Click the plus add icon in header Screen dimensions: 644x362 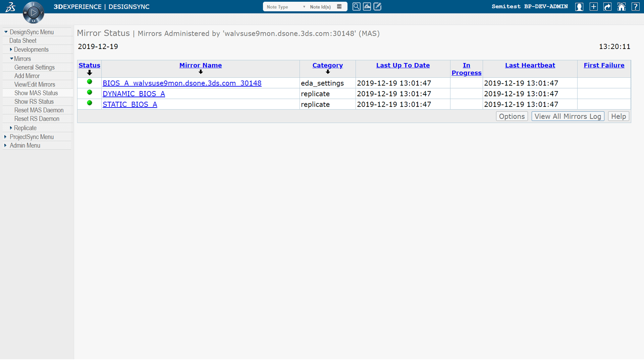coord(593,7)
